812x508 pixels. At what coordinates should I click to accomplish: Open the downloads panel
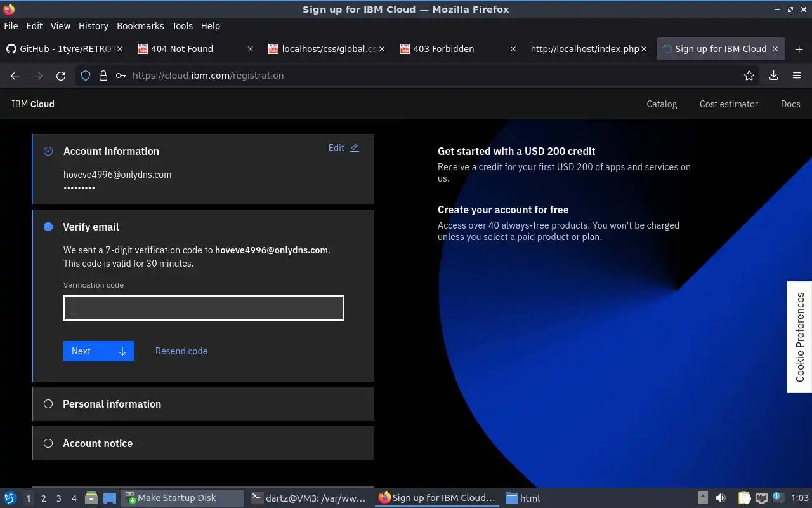[x=773, y=76]
